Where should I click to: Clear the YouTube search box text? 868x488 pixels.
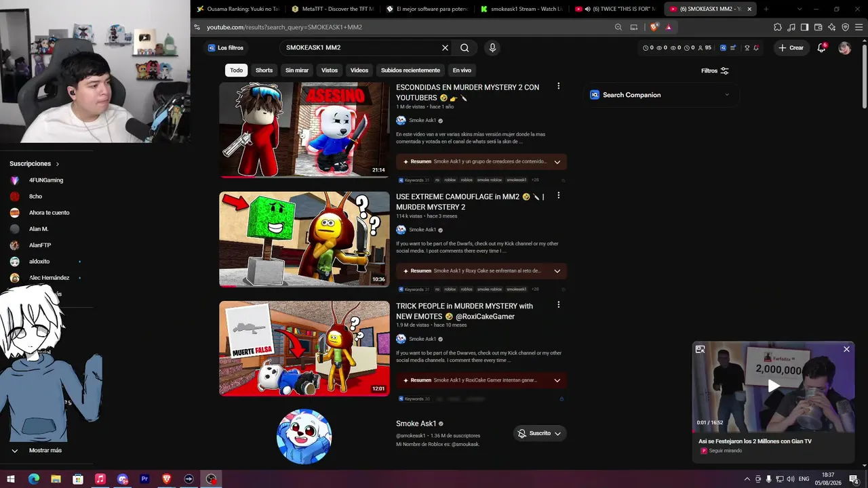click(445, 48)
